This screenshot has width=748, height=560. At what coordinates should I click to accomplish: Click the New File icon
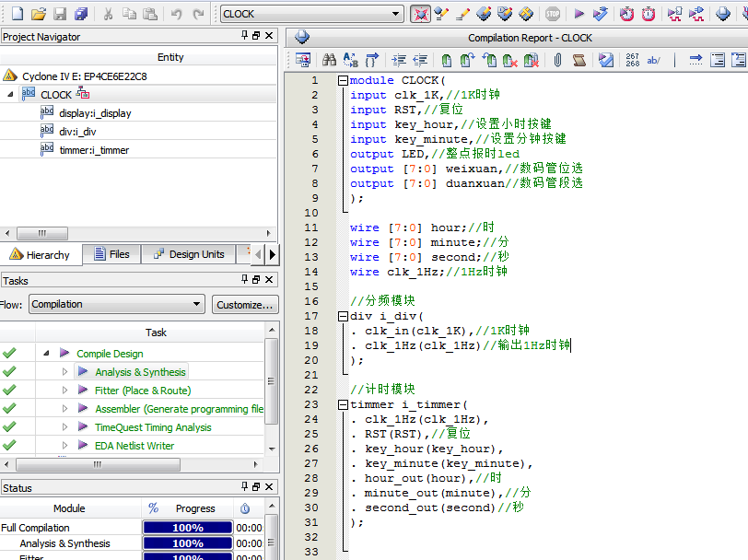click(x=18, y=14)
